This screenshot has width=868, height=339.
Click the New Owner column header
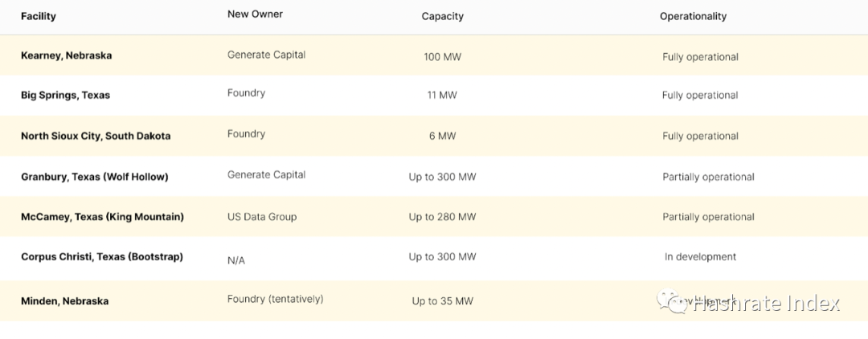pyautogui.click(x=255, y=14)
